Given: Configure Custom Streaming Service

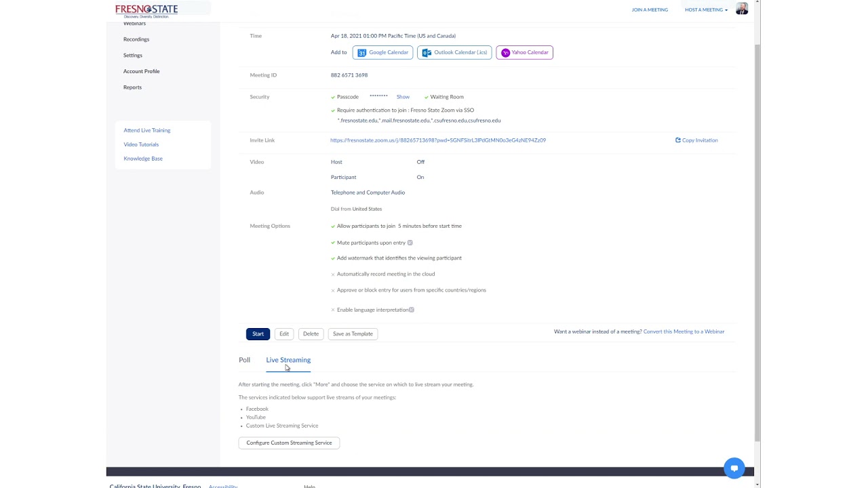Looking at the screenshot, I should click(289, 443).
